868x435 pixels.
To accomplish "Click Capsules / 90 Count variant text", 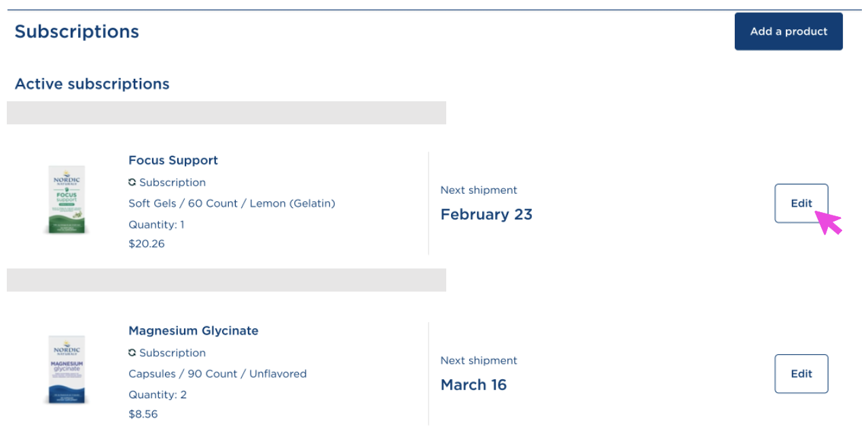I will (x=217, y=374).
